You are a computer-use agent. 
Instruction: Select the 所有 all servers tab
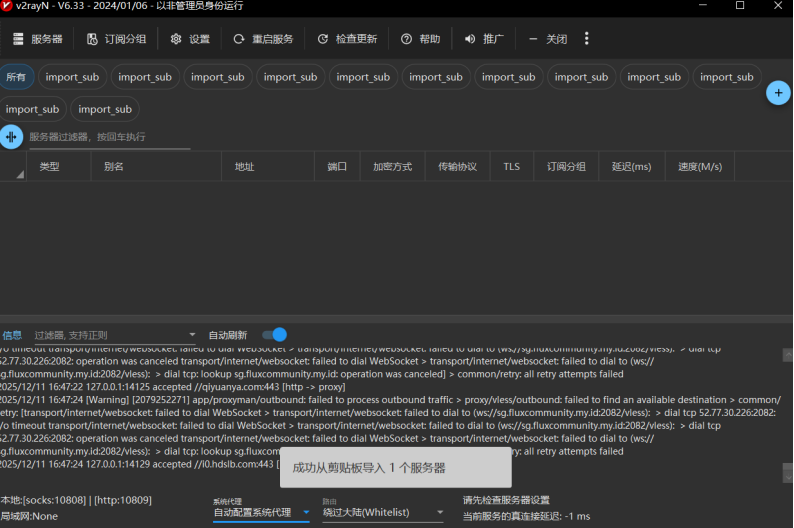17,77
